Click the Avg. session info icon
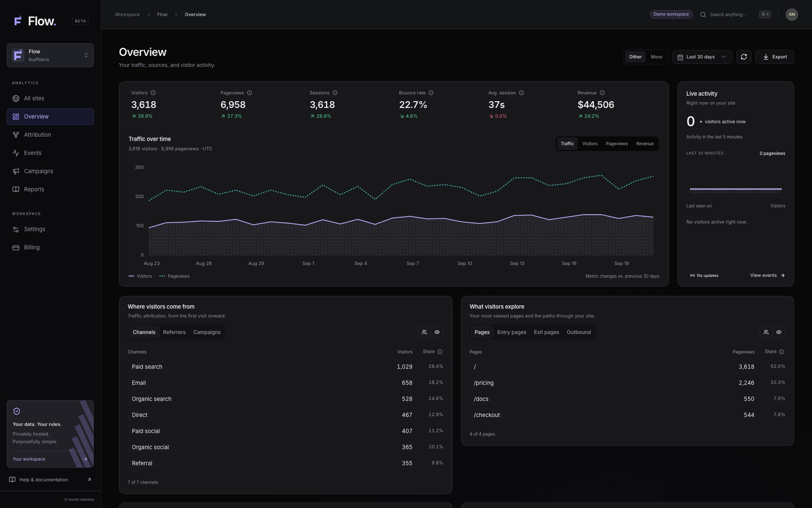Image resolution: width=812 pixels, height=508 pixels. tap(521, 93)
